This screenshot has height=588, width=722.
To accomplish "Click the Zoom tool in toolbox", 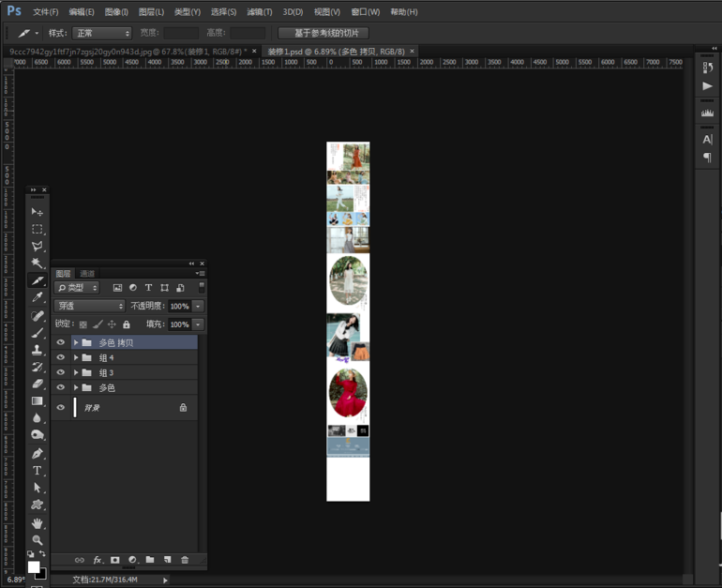I will (38, 540).
